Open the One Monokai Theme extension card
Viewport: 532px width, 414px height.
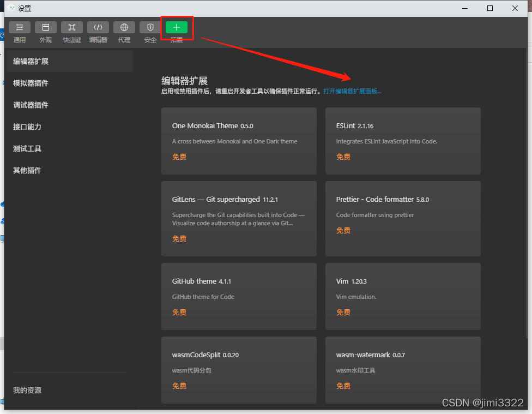click(239, 141)
